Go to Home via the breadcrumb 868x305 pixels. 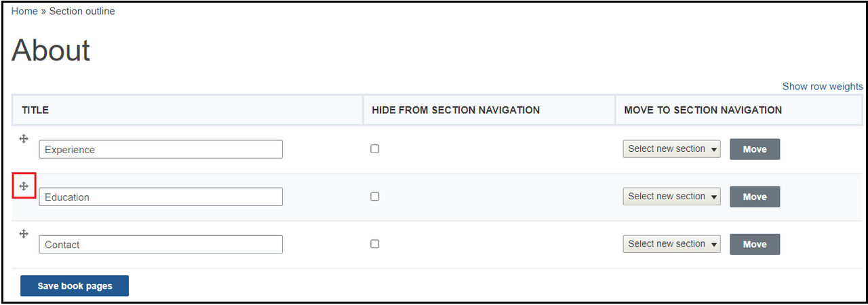pos(24,12)
